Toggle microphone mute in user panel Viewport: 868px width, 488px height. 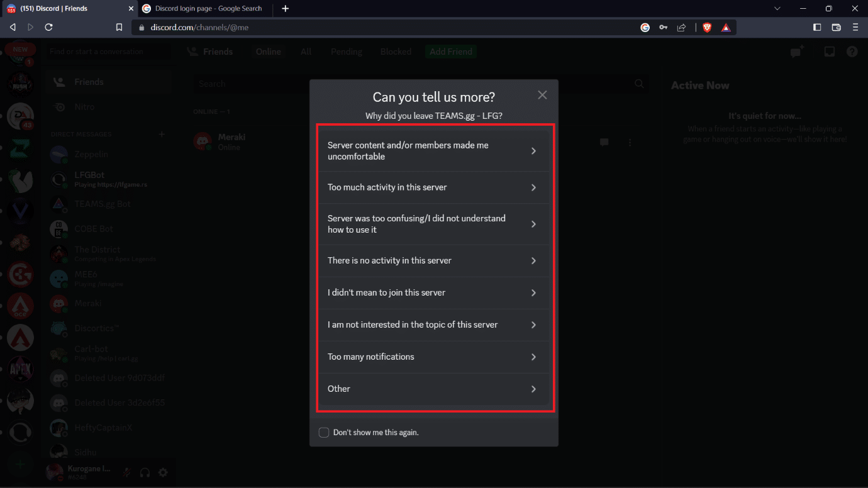pos(127,472)
